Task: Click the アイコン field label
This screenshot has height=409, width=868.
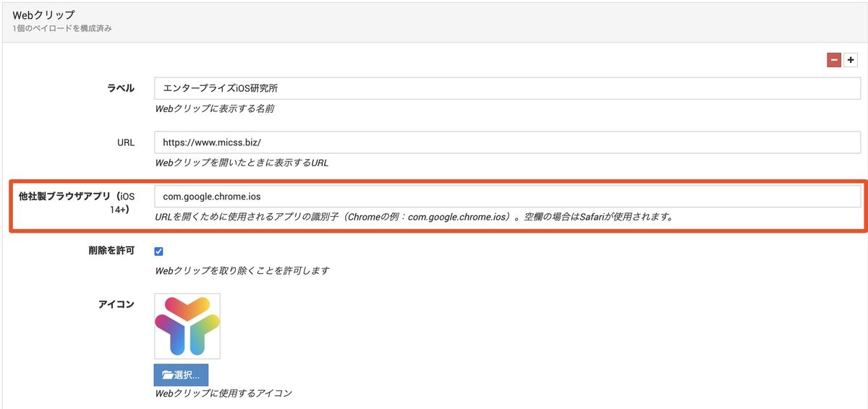Action: pos(116,304)
